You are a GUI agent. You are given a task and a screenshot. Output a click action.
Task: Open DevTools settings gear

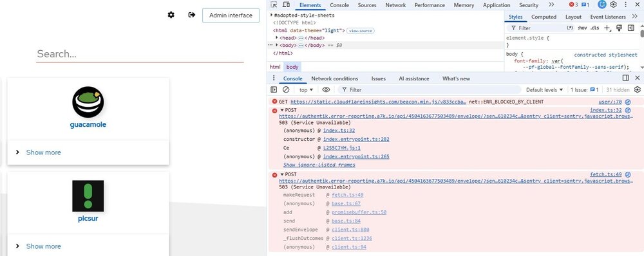coord(613,5)
